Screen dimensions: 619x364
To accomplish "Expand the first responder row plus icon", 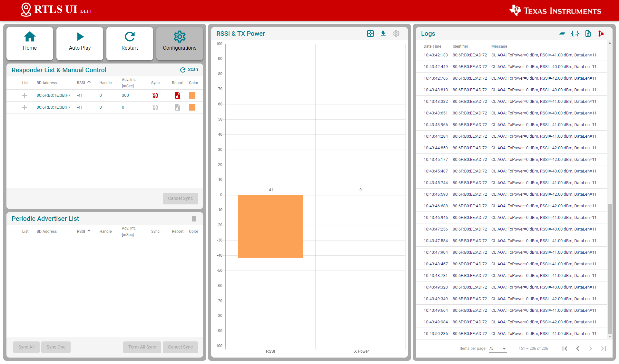I will click(x=25, y=95).
